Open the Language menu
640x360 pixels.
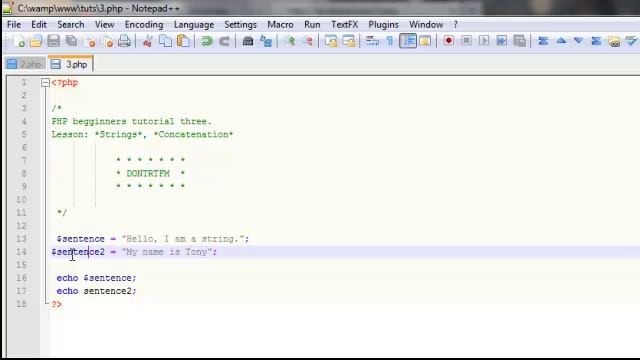pyautogui.click(x=194, y=25)
